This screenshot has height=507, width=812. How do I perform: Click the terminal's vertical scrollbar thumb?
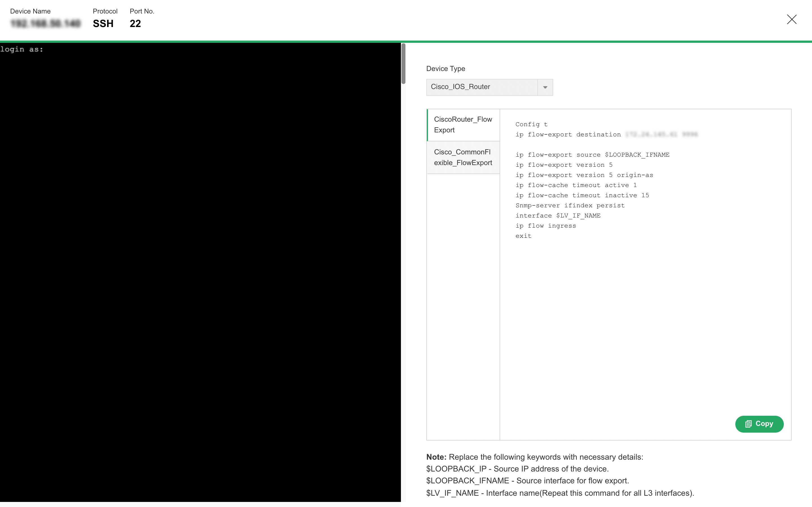[x=403, y=64]
